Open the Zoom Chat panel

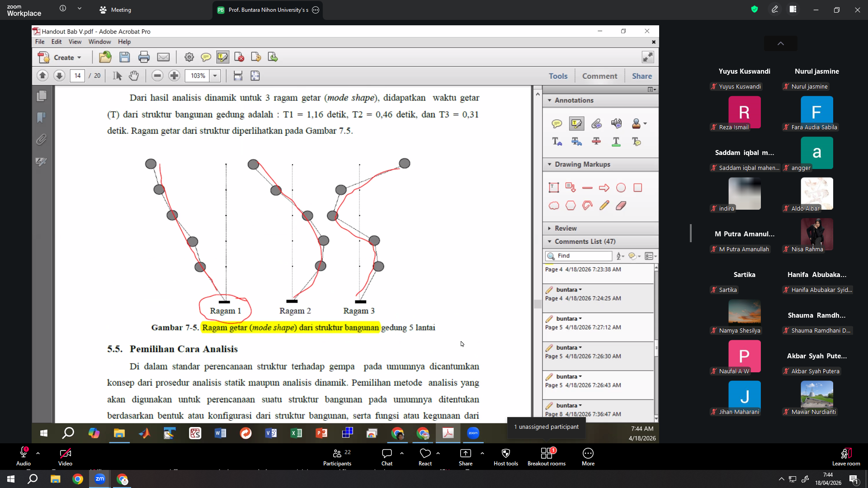(387, 456)
